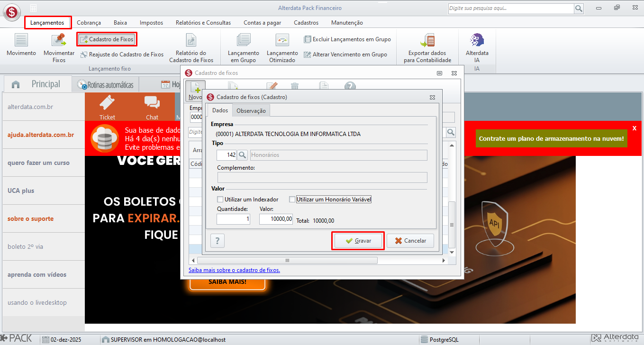Click the list filter magnifier in Cadastro de fixos
644x345 pixels.
[x=451, y=132]
